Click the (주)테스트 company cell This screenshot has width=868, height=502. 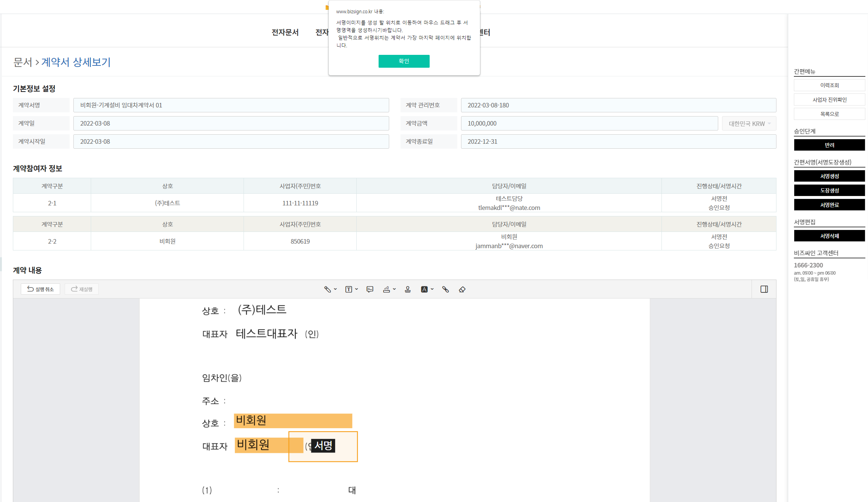(167, 203)
